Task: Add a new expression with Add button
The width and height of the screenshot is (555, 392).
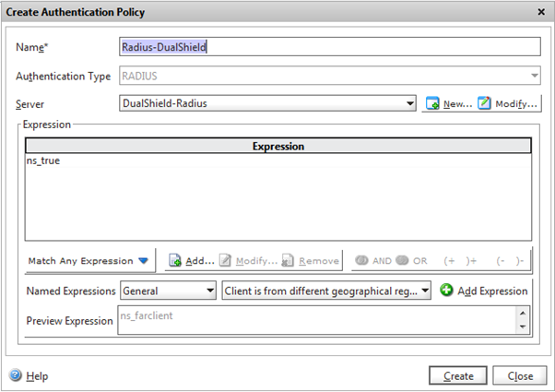Action: [191, 261]
